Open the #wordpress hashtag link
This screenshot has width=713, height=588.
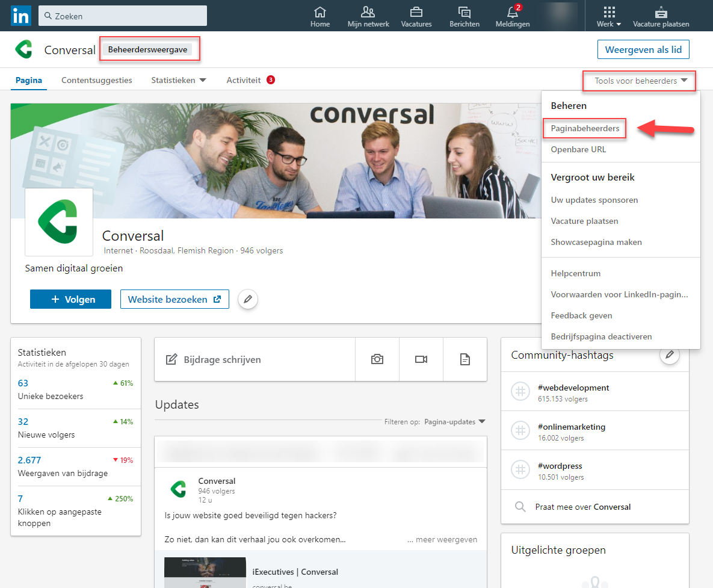560,466
